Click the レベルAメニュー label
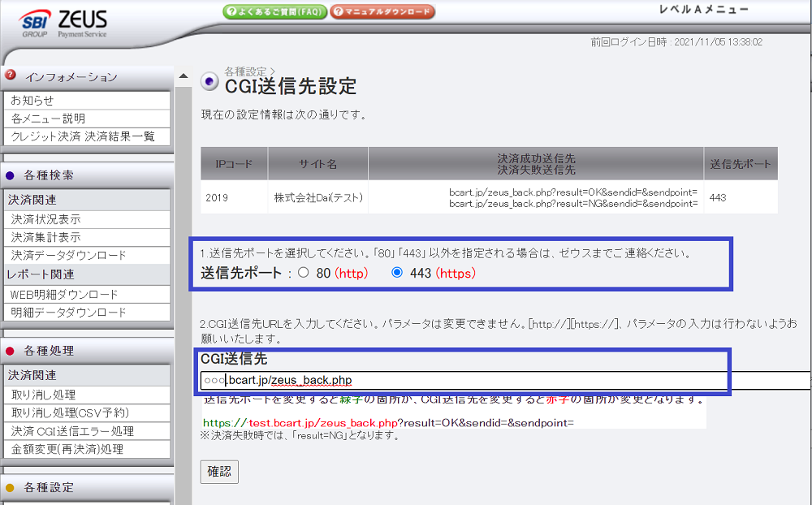Image resolution: width=812 pixels, height=505 pixels. (704, 9)
